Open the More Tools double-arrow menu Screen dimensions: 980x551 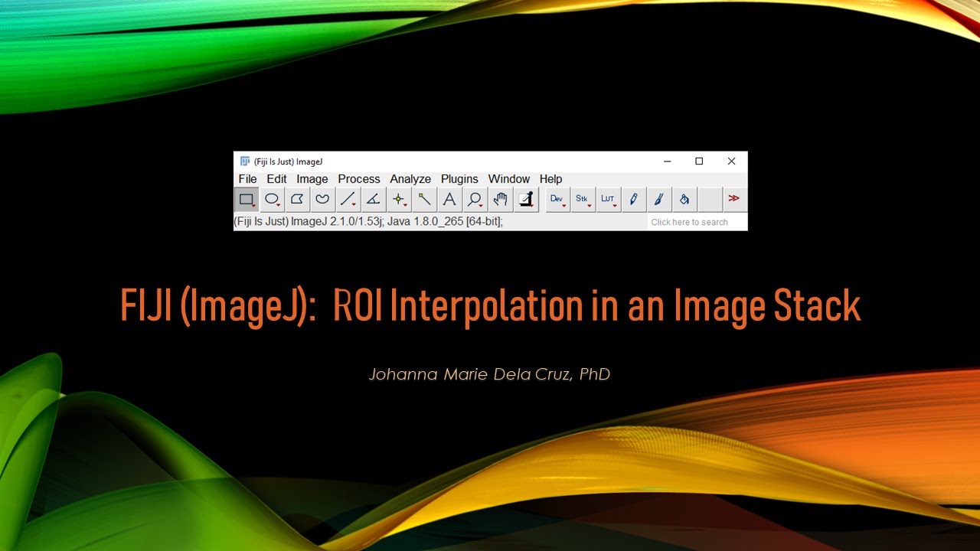[x=734, y=199]
